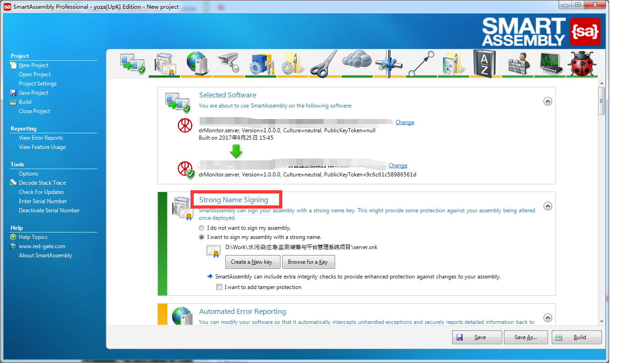
Task: Click the server.snk key file path text
Action: 301,247
